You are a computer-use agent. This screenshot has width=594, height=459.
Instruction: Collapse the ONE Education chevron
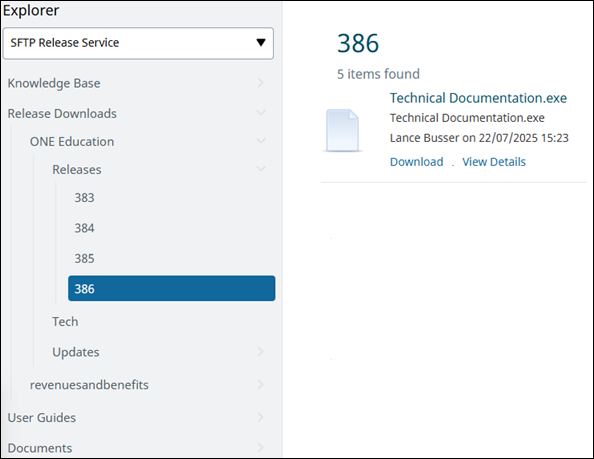(x=261, y=141)
